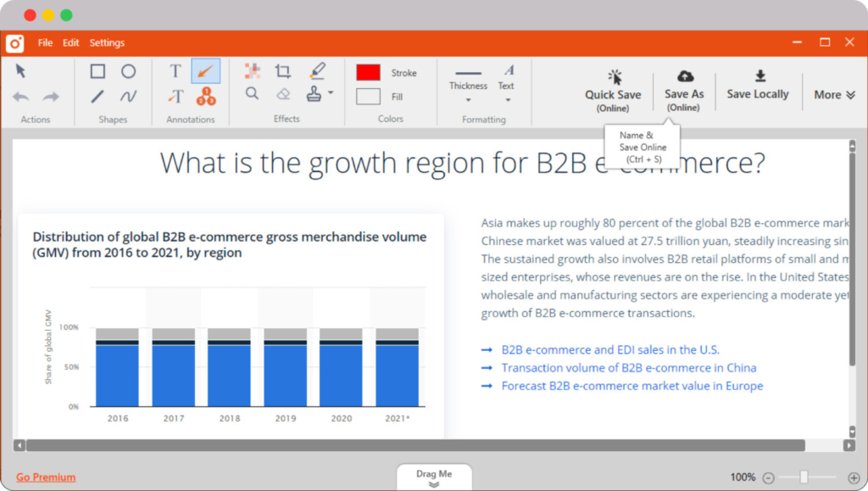Viewport: 868px width, 491px height.
Task: Open the stamp tool dropdown arrow
Action: 331,93
